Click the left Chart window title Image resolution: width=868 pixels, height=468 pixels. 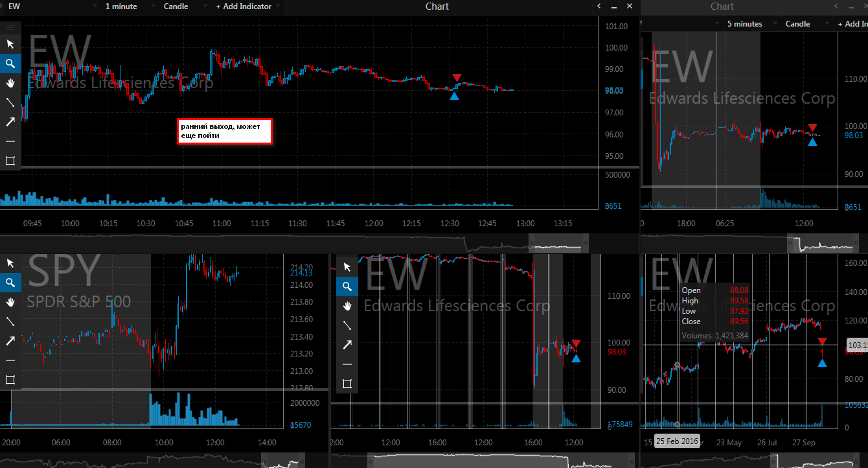[437, 6]
